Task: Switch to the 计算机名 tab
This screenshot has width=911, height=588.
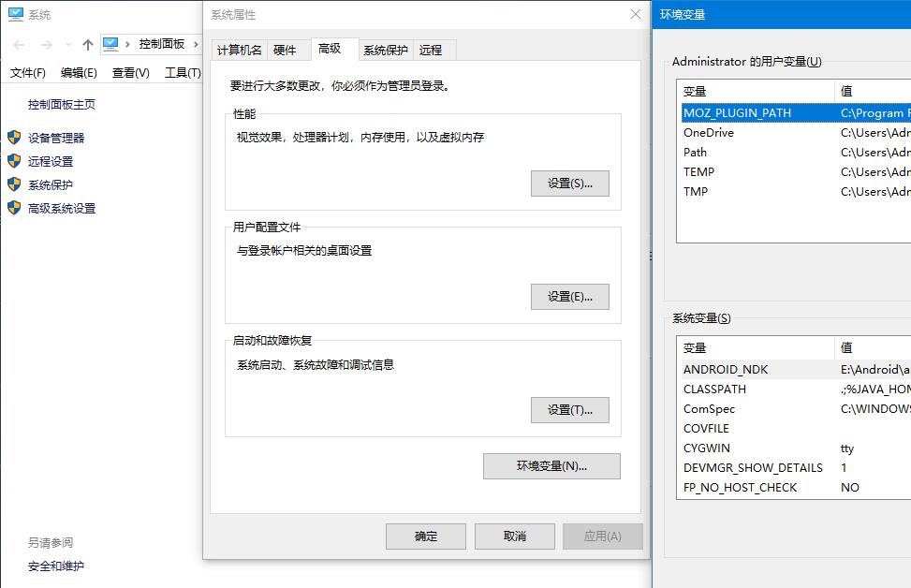Action: point(240,50)
